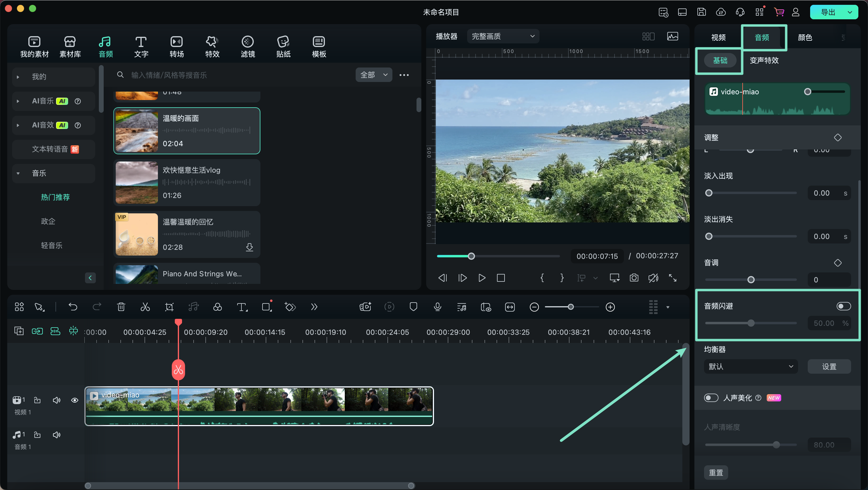
Task: Toggle the 人声美化 switch
Action: click(x=711, y=397)
